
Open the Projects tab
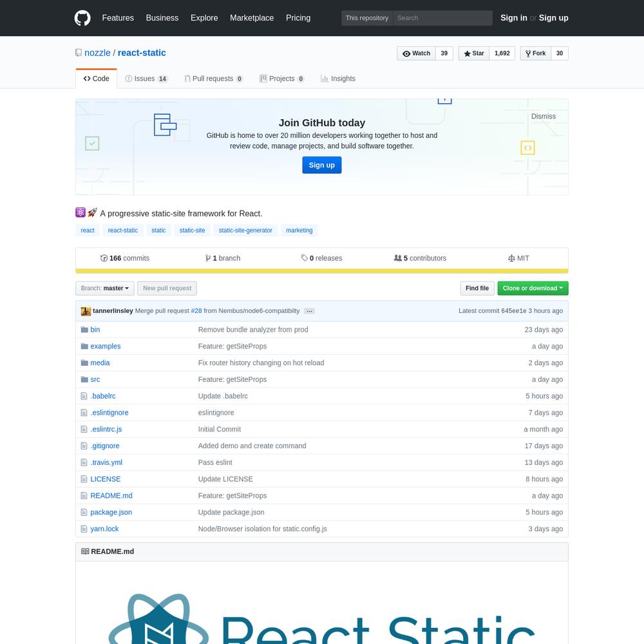[x=282, y=79]
